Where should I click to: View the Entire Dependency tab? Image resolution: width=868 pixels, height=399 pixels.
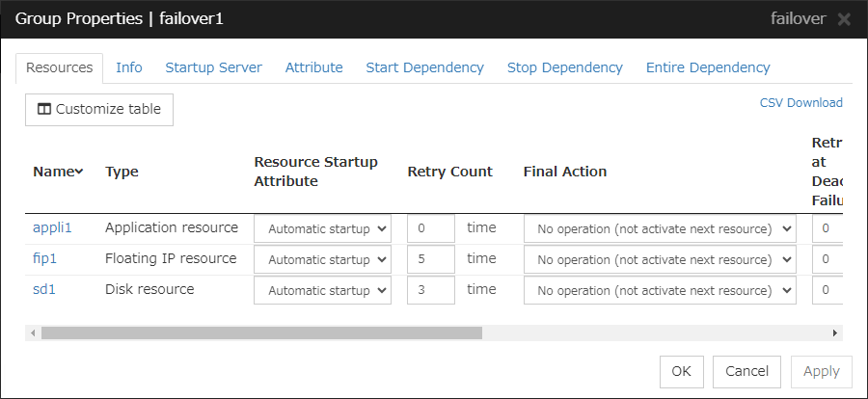(x=708, y=67)
